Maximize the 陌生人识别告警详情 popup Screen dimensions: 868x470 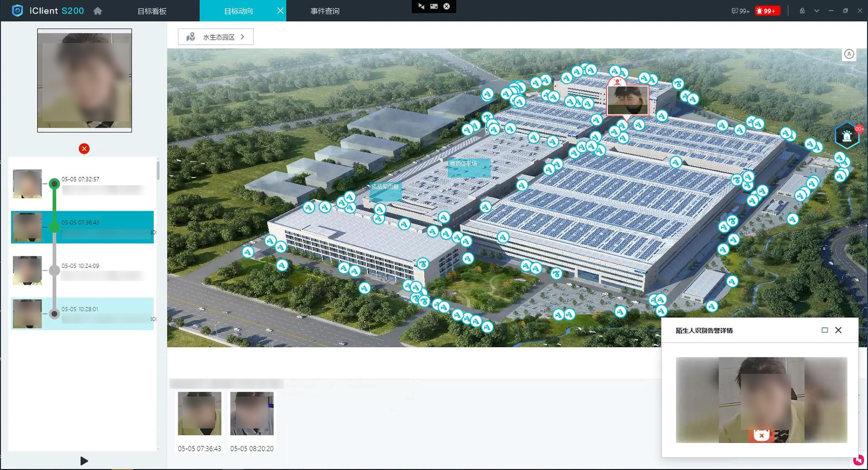click(825, 330)
